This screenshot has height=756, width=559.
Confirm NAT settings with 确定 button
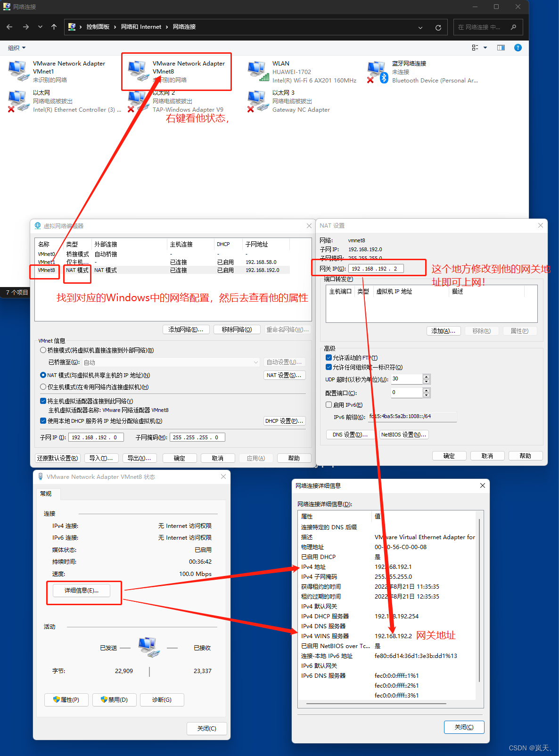(449, 456)
